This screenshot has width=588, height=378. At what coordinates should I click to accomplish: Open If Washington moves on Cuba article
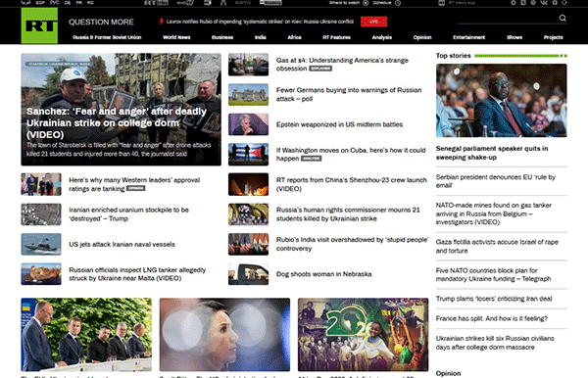coord(351,154)
